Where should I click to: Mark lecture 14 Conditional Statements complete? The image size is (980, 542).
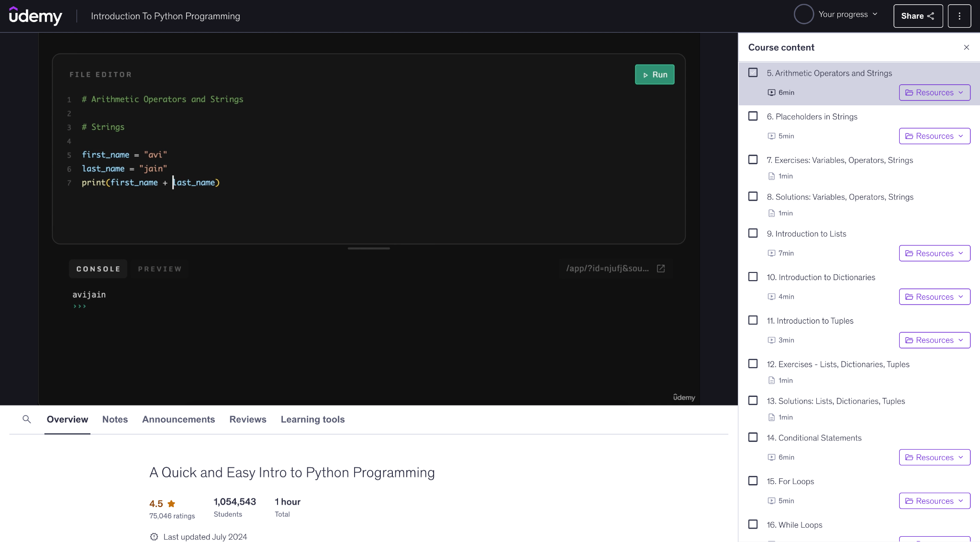coord(753,437)
